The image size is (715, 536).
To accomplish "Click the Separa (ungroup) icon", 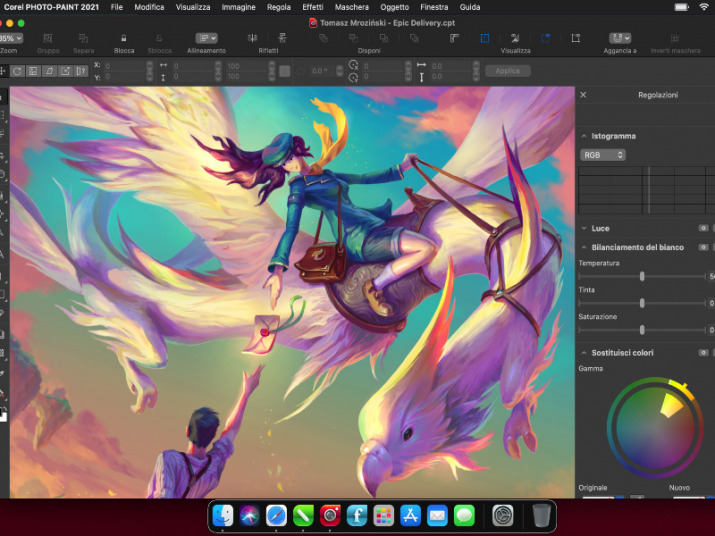I will coord(83,38).
